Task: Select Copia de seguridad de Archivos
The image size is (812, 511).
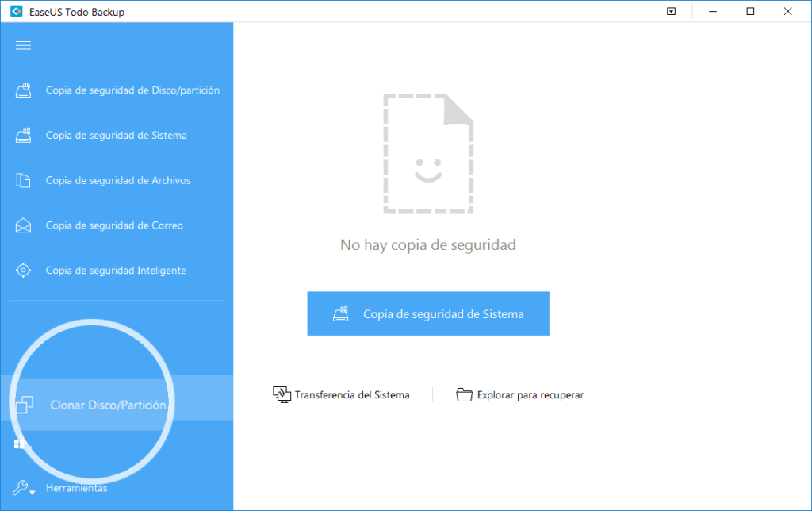Action: tap(118, 181)
